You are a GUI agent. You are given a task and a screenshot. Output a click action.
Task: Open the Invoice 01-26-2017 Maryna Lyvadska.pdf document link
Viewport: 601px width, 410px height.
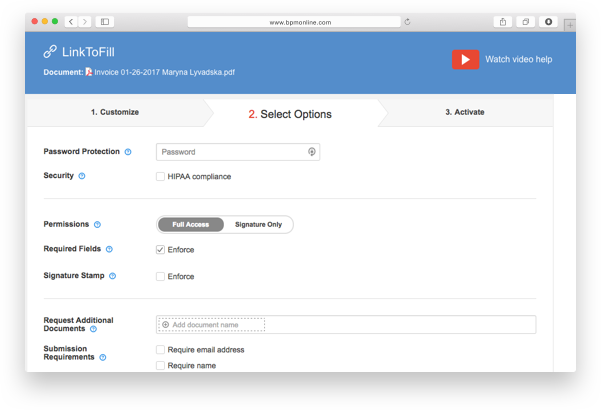(x=164, y=72)
